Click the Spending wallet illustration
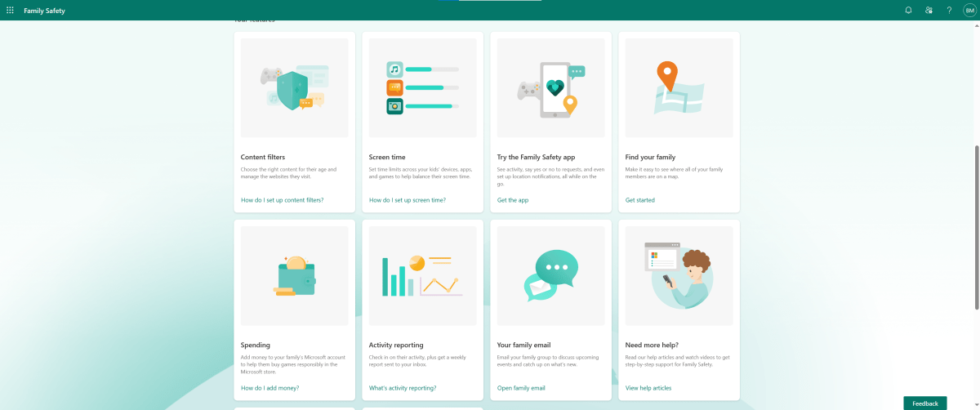The width and height of the screenshot is (980, 410). [295, 275]
